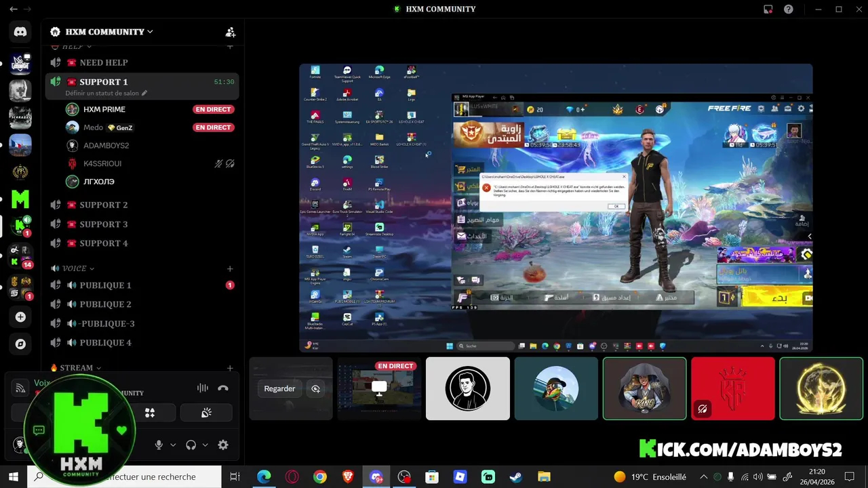Join the SUPPORT 4 voice channel
This screenshot has height=488, width=868.
click(x=142, y=243)
